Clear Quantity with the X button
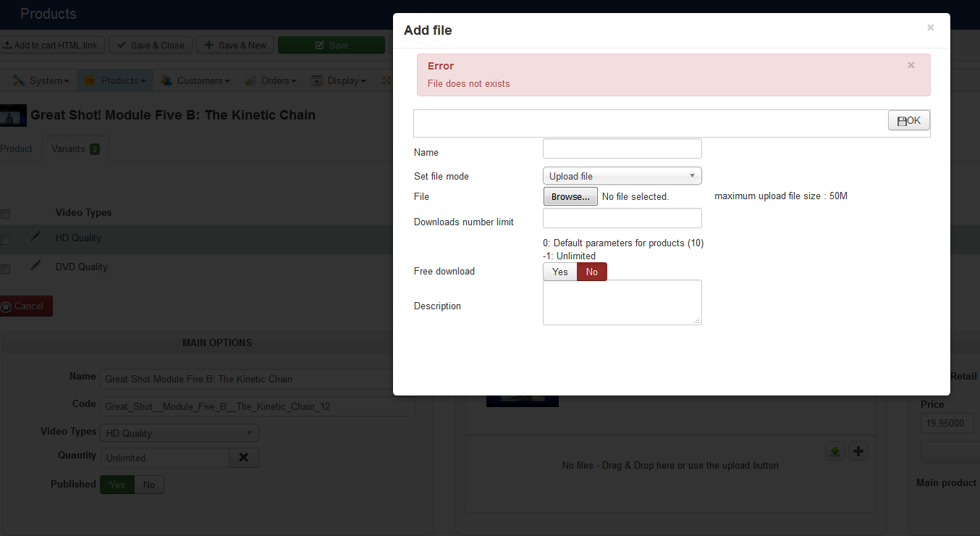Image resolution: width=980 pixels, height=536 pixels. pyautogui.click(x=244, y=458)
